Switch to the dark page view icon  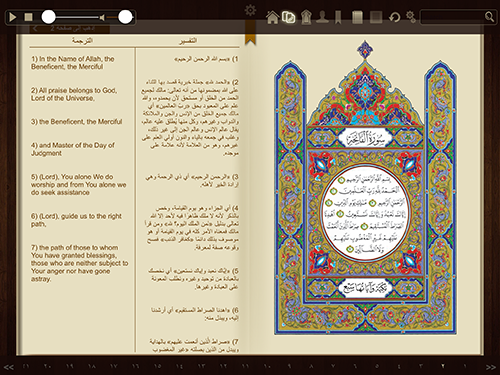(x=376, y=17)
